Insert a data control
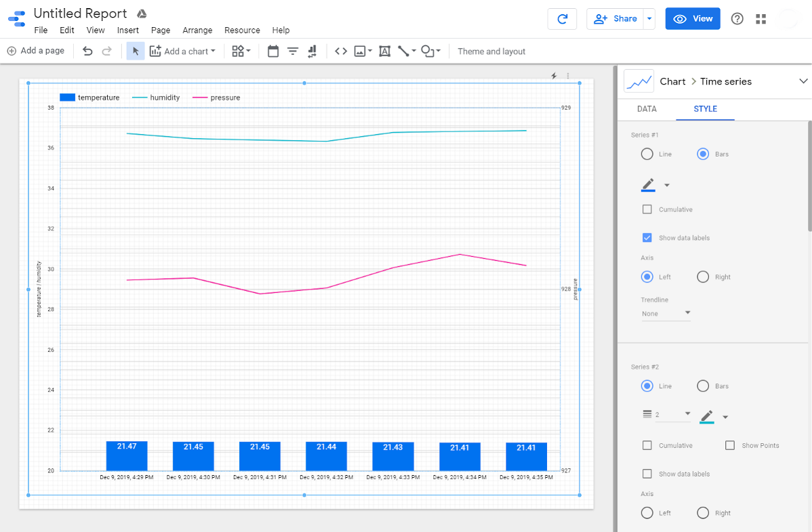 click(311, 51)
